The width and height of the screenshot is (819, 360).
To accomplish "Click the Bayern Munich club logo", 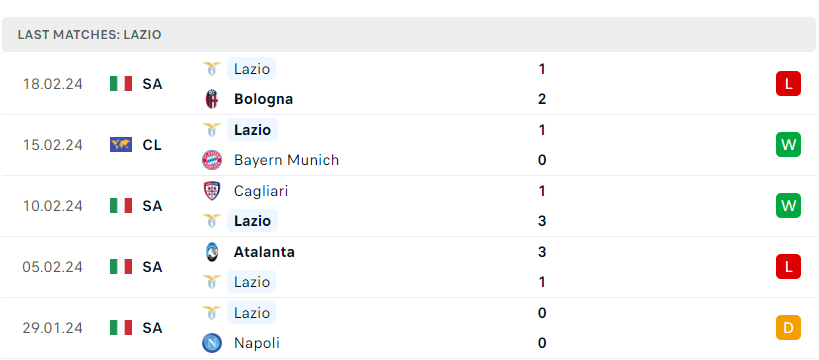I will (212, 160).
